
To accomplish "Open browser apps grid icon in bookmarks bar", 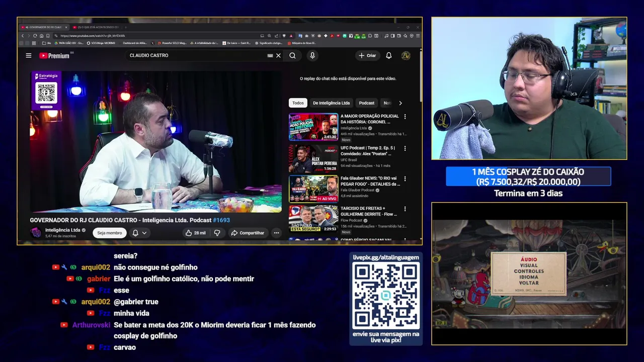I will 34,43.
